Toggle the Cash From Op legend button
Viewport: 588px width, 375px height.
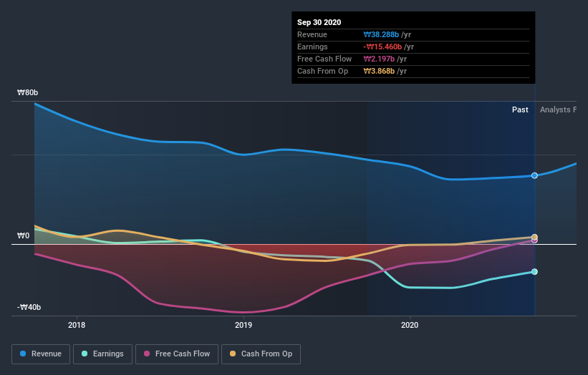coord(261,354)
